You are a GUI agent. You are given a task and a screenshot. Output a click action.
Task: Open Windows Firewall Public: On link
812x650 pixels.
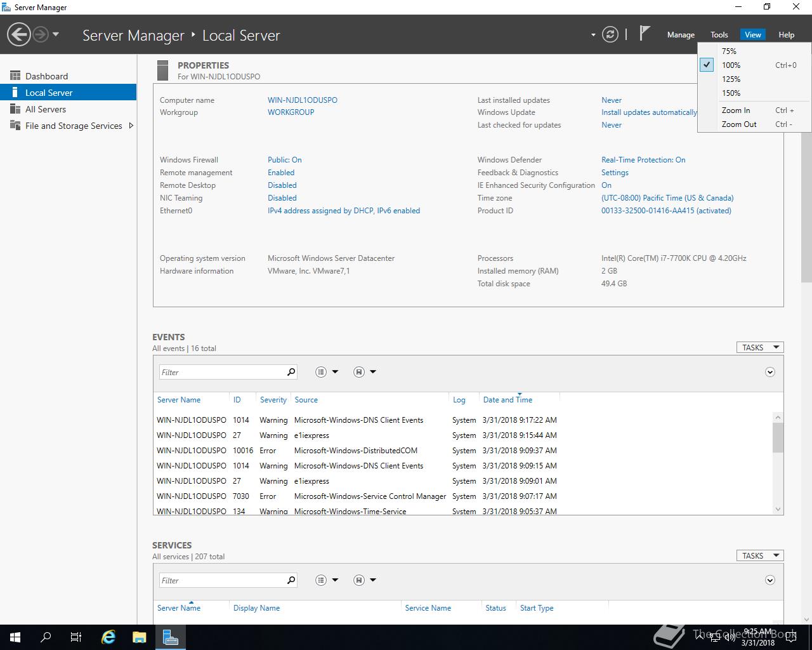(x=285, y=160)
